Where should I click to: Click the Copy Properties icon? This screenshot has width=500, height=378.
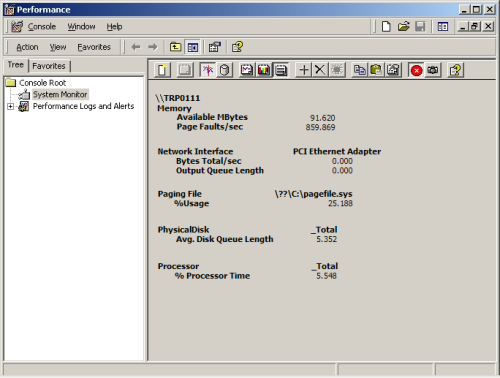(359, 70)
